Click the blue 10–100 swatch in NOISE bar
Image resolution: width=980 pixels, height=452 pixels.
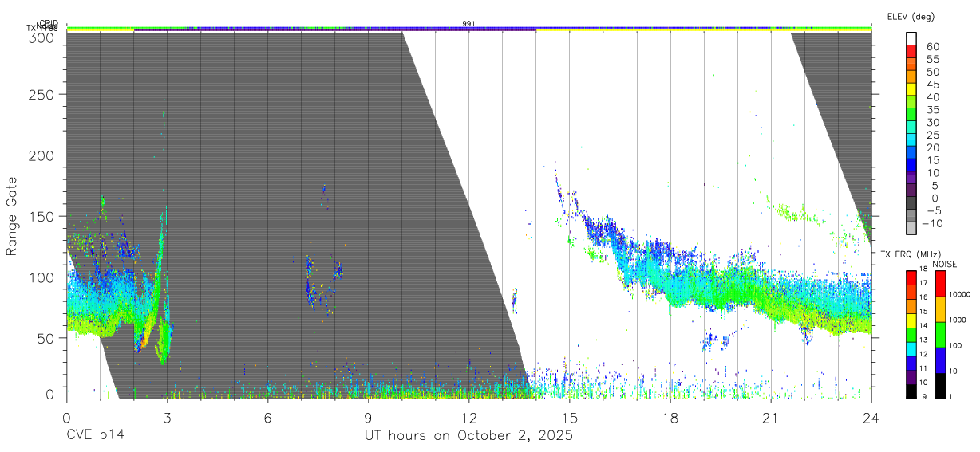941,360
